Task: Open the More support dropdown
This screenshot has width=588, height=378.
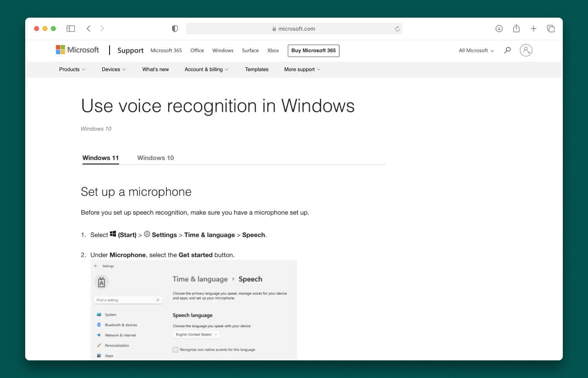Action: pyautogui.click(x=302, y=69)
